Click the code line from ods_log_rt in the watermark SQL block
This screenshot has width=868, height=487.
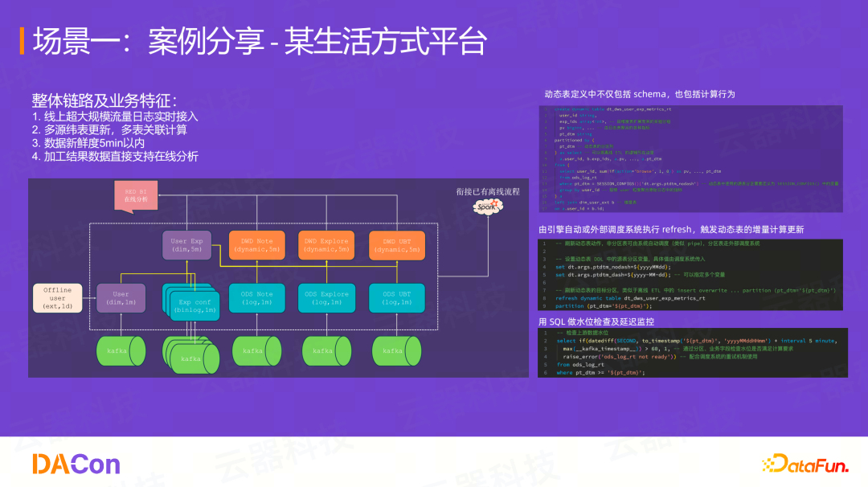(580, 365)
